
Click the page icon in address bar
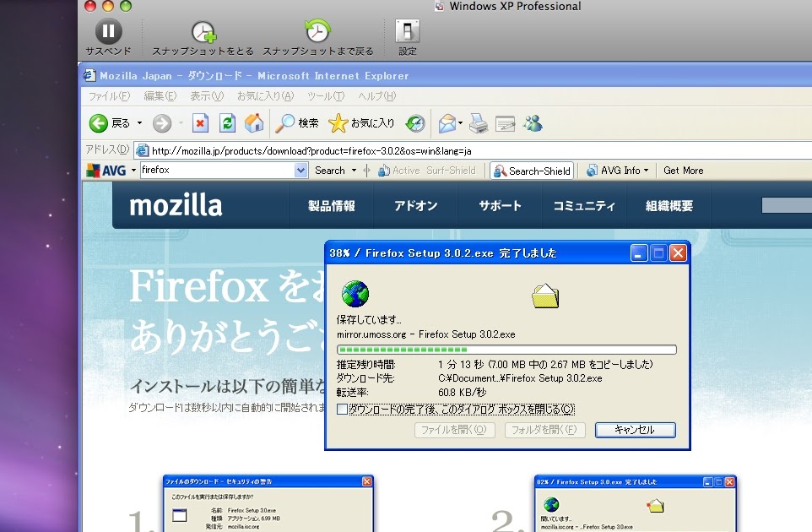142,151
